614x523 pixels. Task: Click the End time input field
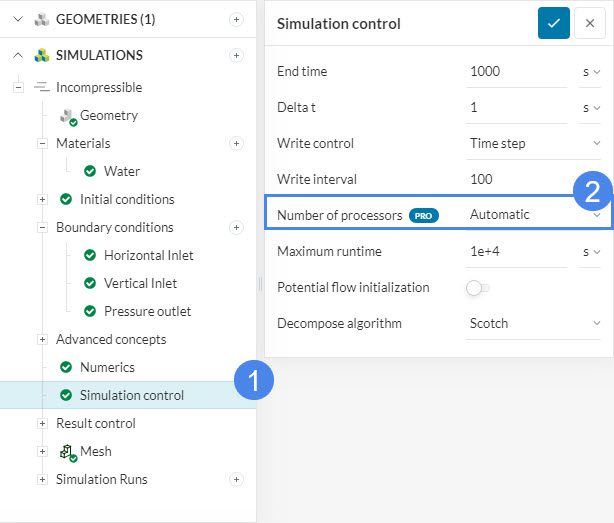pos(516,71)
